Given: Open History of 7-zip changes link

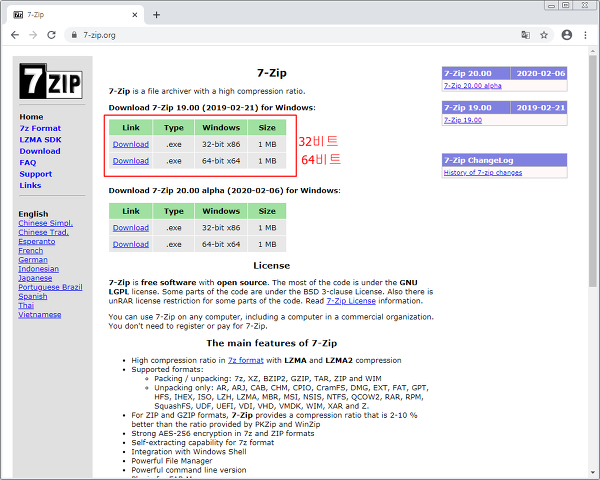Looking at the screenshot, I should click(x=483, y=173).
